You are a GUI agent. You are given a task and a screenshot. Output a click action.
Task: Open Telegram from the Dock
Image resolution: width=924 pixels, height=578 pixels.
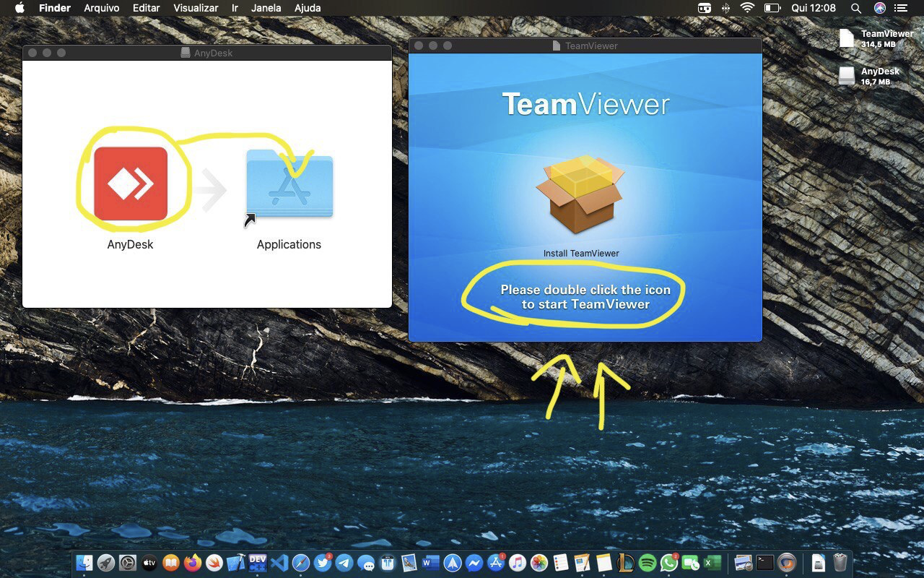pyautogui.click(x=344, y=563)
